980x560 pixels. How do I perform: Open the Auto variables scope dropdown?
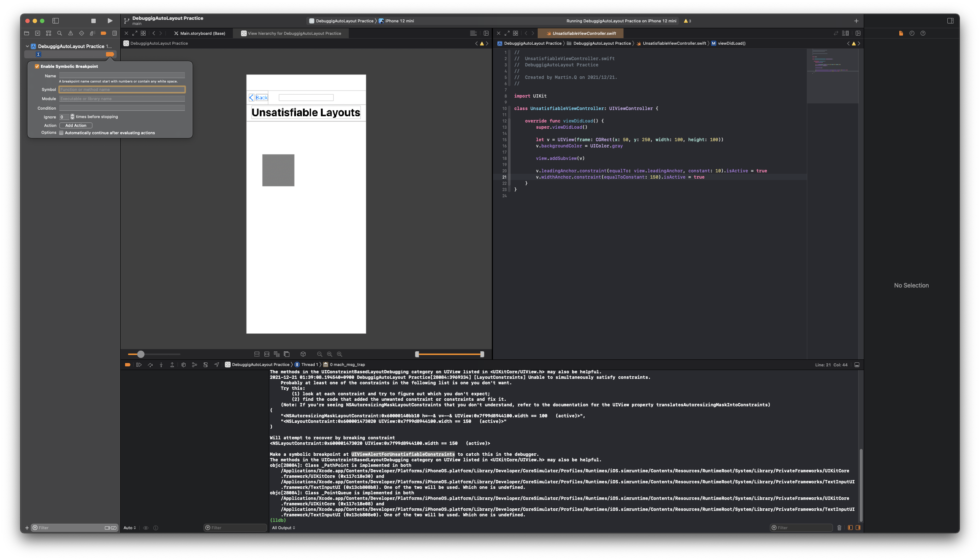click(129, 528)
